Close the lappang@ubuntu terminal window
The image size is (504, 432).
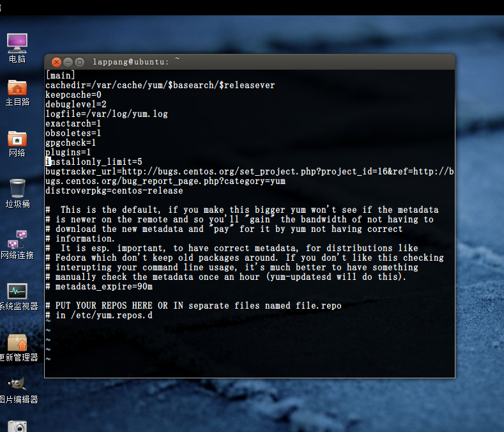click(x=56, y=62)
